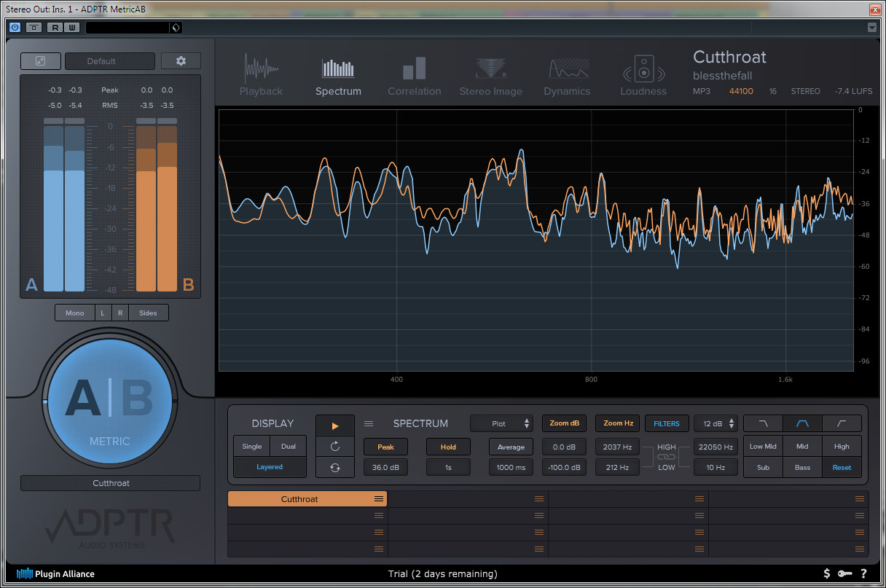Click the Average button
886x588 pixels.
coord(511,447)
